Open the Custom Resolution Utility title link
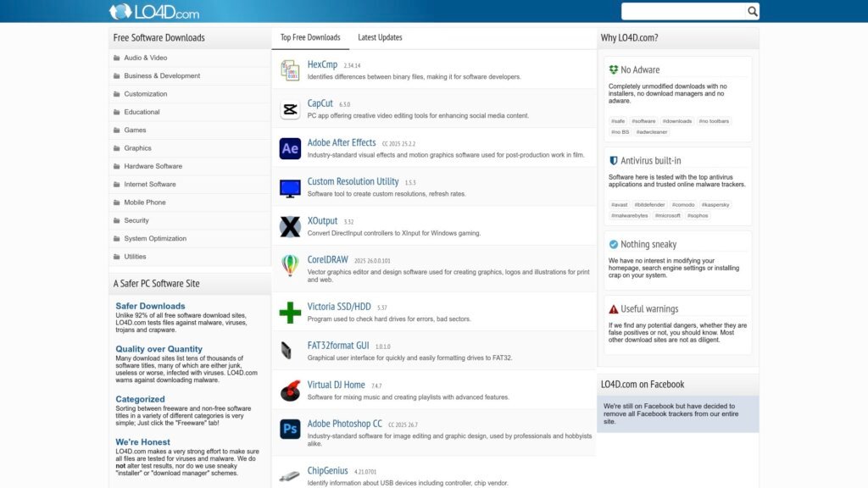Screen dimensions: 868x488 [x=353, y=181]
